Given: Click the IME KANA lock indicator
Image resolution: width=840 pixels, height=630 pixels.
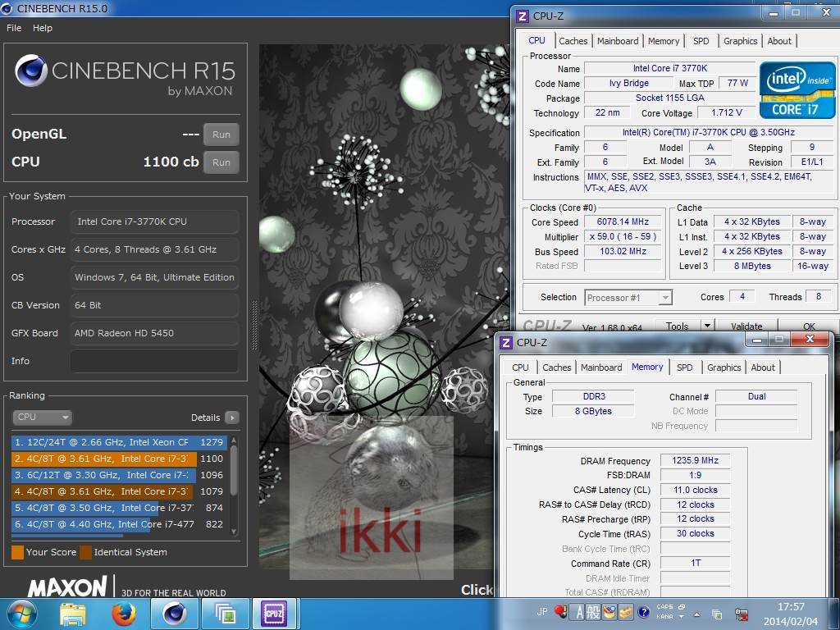Looking at the screenshot, I should pos(664,617).
